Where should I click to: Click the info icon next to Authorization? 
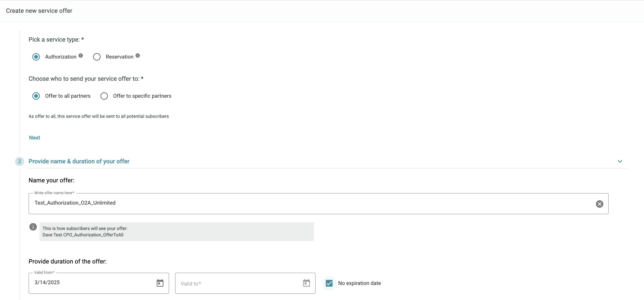pyautogui.click(x=81, y=56)
